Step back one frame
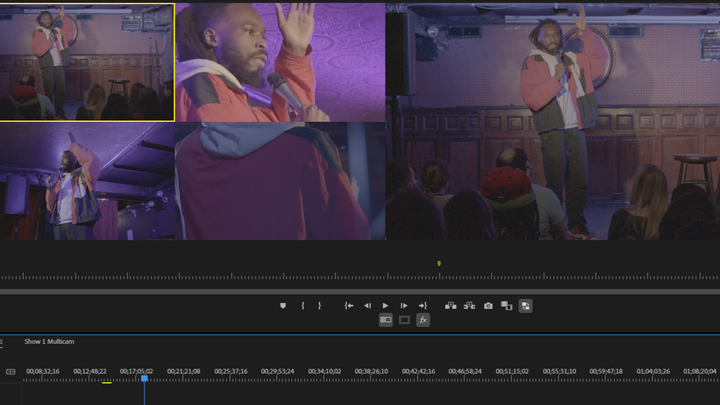The image size is (720, 405). point(367,306)
